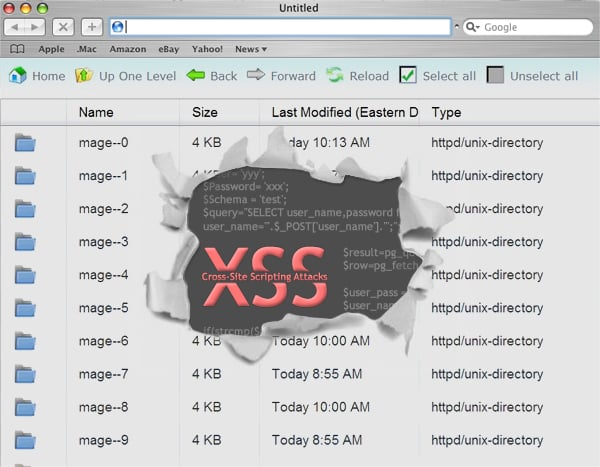Select the mage--6 folder name

pos(103,341)
